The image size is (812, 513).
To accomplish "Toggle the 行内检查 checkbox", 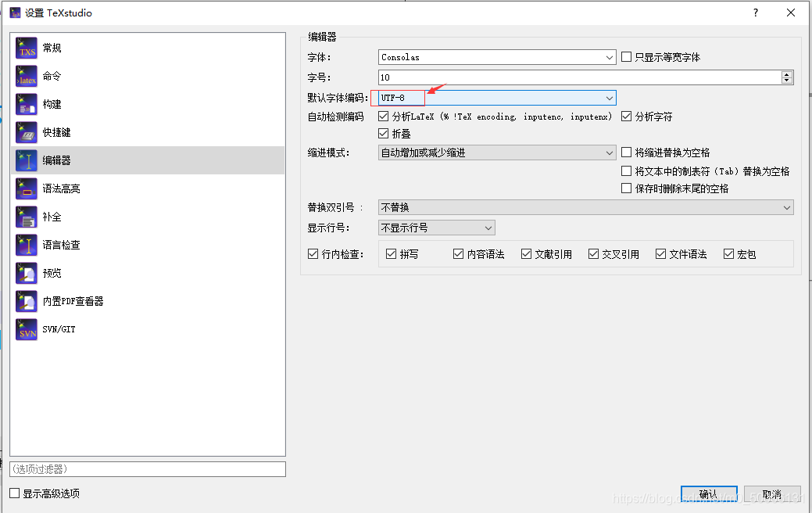I will pos(313,254).
